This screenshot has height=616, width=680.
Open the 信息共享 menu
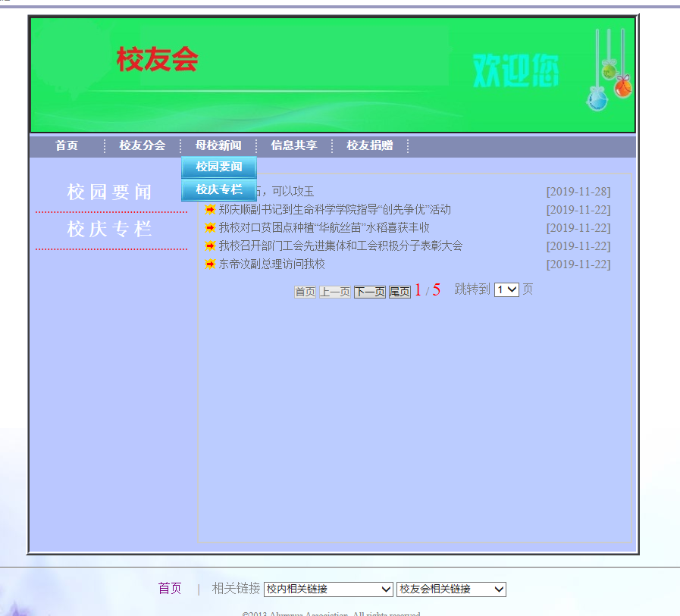point(294,146)
